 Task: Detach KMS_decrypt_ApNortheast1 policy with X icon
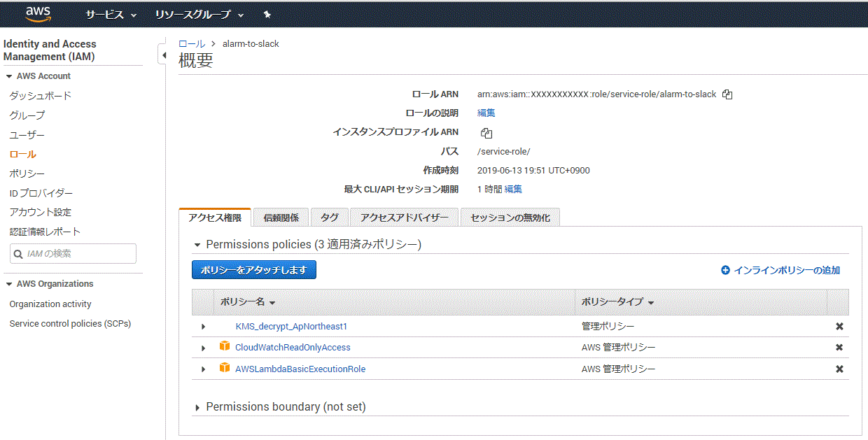[x=839, y=327]
